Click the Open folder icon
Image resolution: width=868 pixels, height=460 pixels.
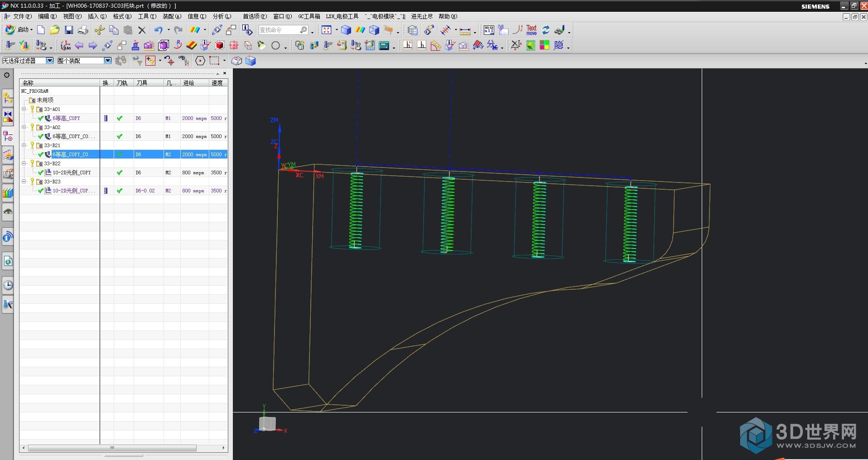[x=54, y=30]
